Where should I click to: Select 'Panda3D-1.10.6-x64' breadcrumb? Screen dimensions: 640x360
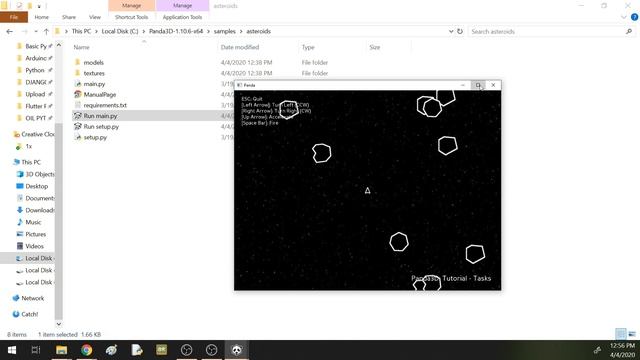(x=176, y=31)
